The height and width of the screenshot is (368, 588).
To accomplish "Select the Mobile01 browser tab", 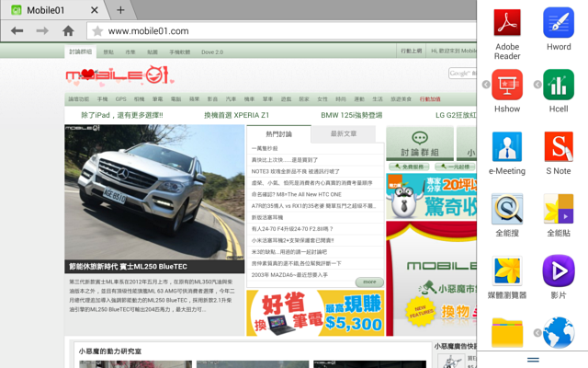I will pyautogui.click(x=54, y=10).
